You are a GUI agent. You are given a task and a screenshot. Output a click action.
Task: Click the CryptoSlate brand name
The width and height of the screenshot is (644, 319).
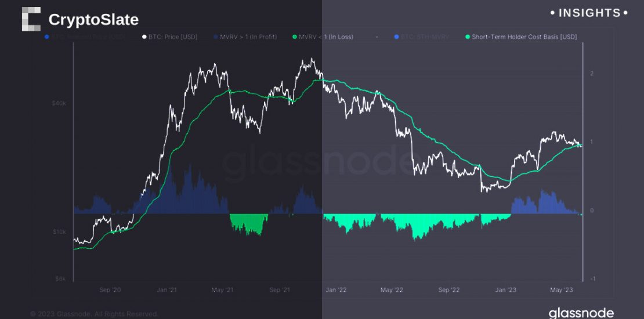pyautogui.click(x=93, y=20)
